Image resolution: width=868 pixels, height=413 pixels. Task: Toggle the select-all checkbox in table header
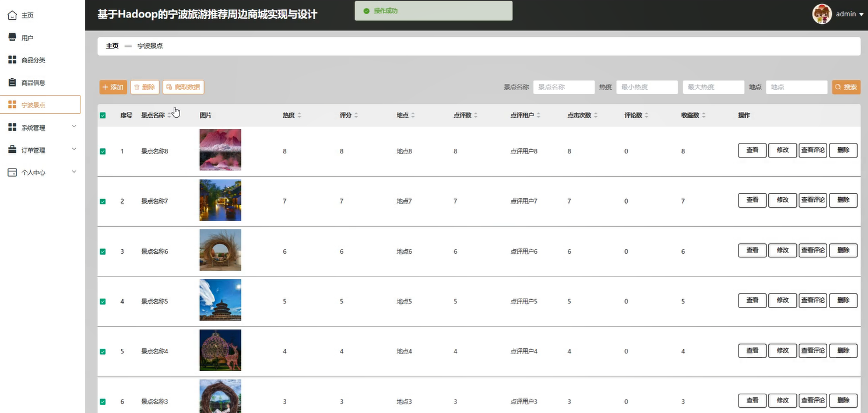[103, 116]
